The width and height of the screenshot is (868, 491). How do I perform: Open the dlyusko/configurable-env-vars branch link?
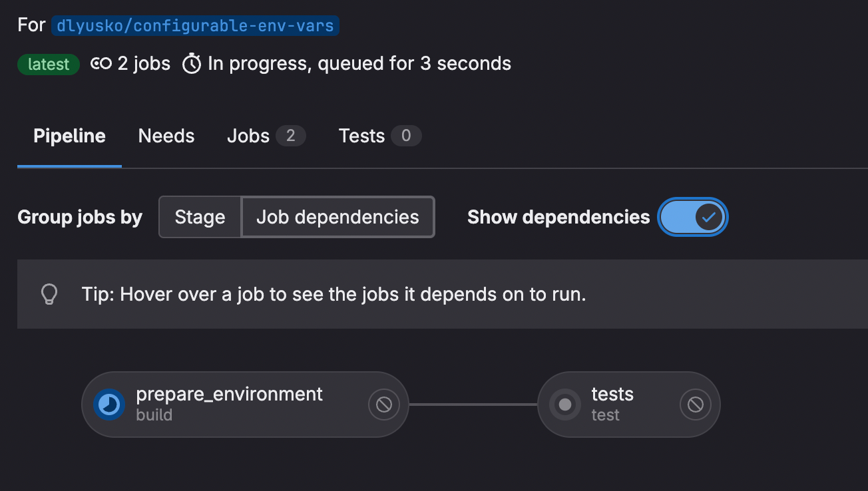click(196, 26)
